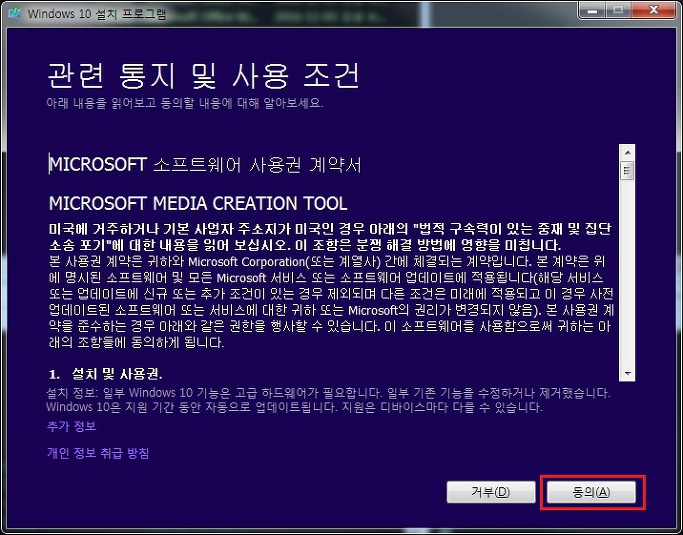Open the 개인 정보 취급 방침 link

tap(98, 453)
